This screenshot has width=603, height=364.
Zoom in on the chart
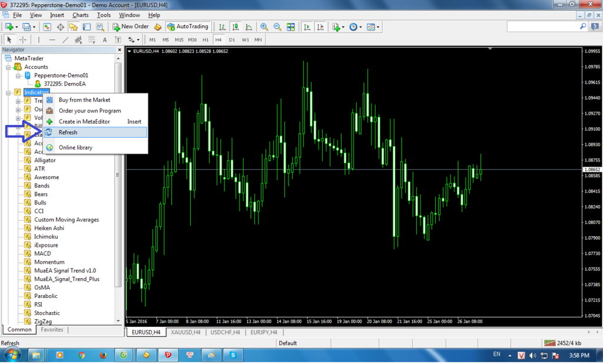click(x=264, y=27)
